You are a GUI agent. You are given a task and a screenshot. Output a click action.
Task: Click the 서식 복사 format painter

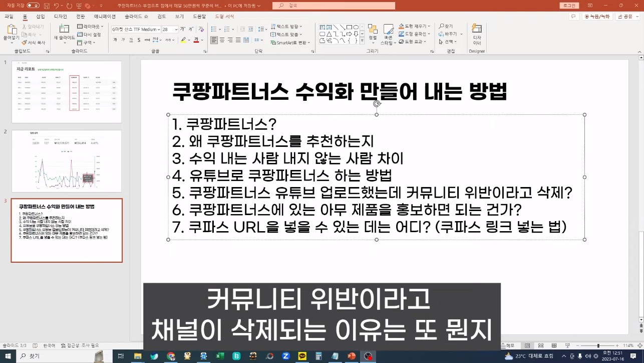pos(33,43)
